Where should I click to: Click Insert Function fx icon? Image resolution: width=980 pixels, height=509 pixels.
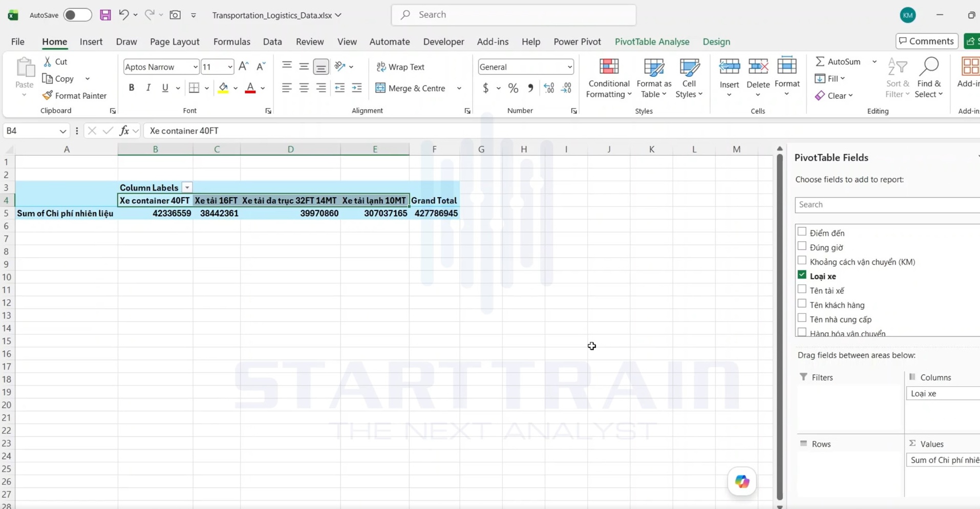coord(124,131)
